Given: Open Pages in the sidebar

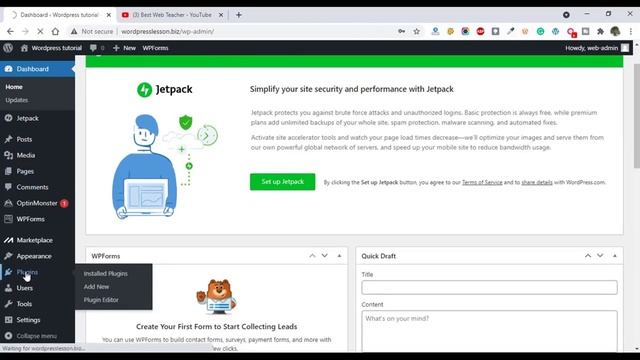Looking at the screenshot, I should click(37, 171).
